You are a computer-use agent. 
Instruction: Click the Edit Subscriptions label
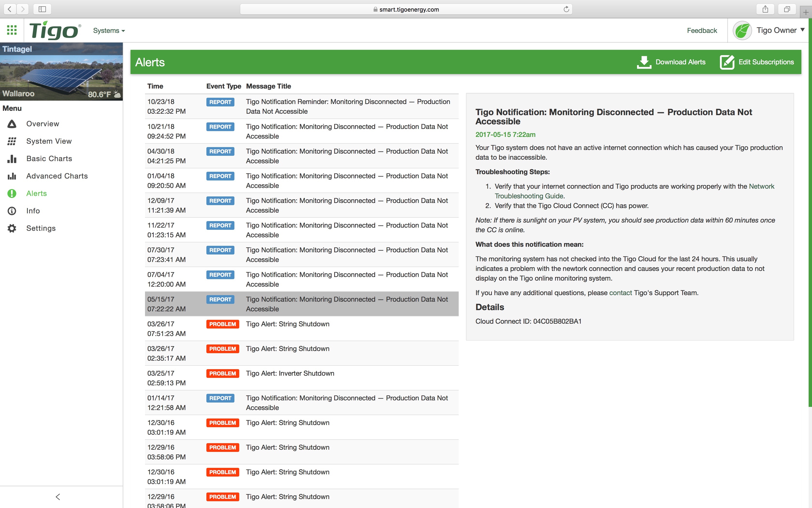(766, 62)
